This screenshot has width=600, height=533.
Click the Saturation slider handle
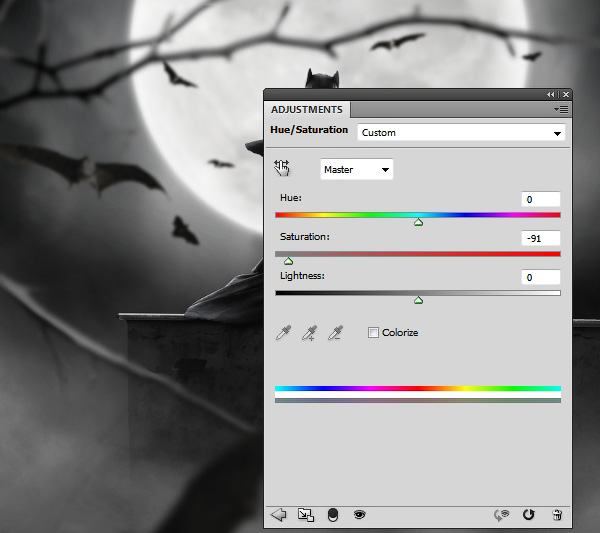coord(289,261)
